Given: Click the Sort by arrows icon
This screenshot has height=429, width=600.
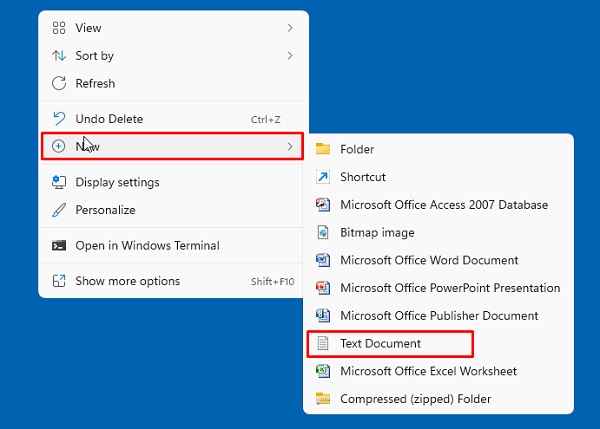Looking at the screenshot, I should [x=59, y=56].
